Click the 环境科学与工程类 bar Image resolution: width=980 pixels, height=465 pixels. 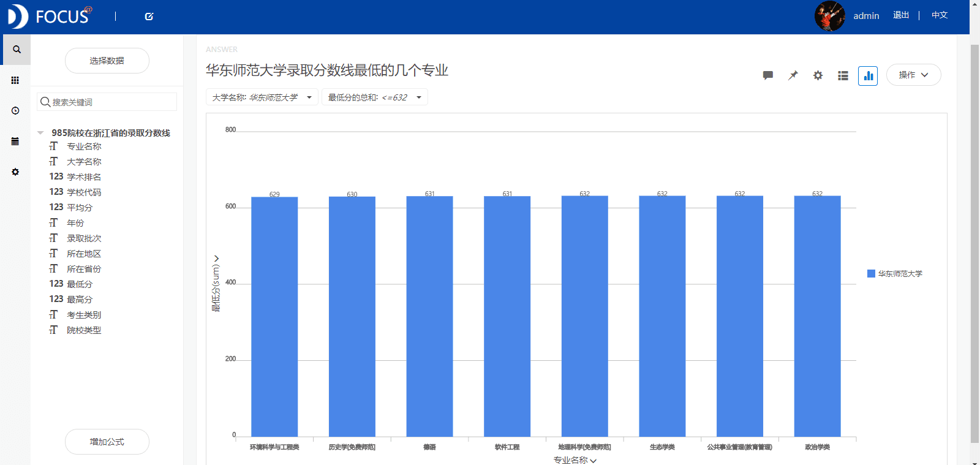click(274, 317)
